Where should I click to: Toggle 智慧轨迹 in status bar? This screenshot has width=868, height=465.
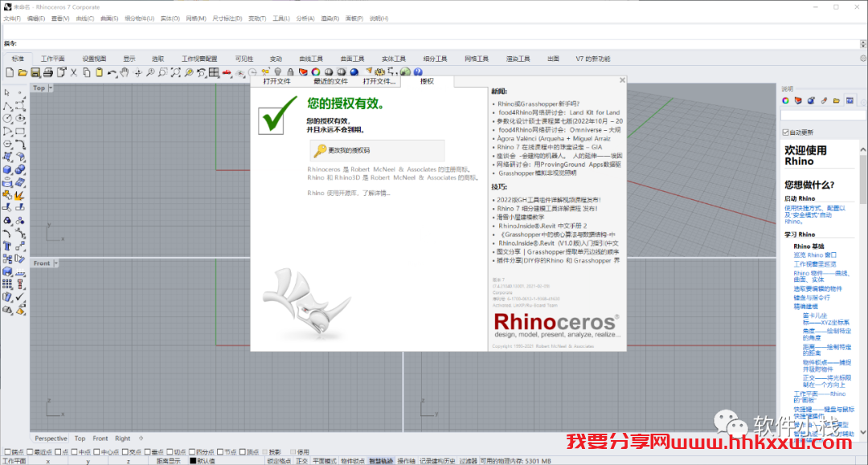(381, 460)
